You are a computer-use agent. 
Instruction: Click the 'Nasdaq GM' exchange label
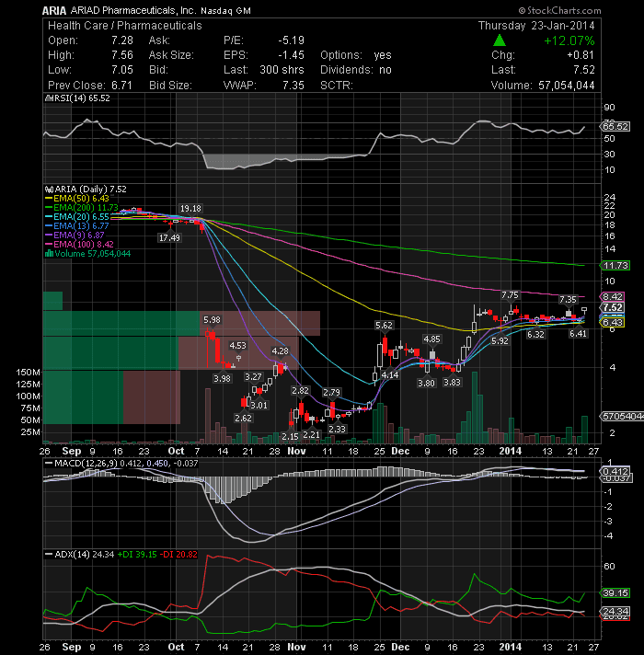pyautogui.click(x=225, y=11)
